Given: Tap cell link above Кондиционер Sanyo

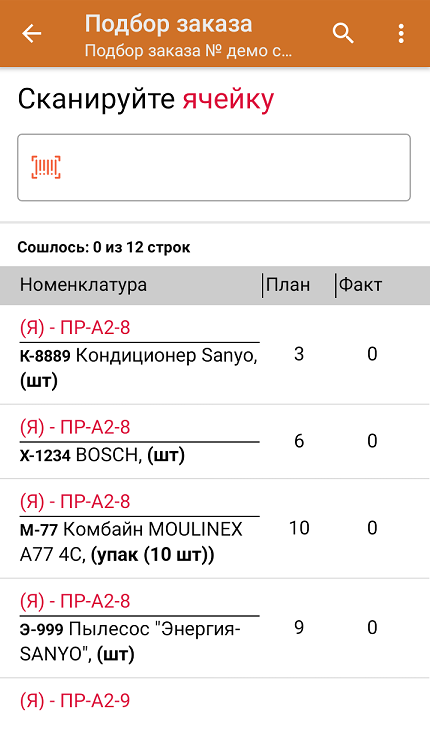Looking at the screenshot, I should click(75, 328).
